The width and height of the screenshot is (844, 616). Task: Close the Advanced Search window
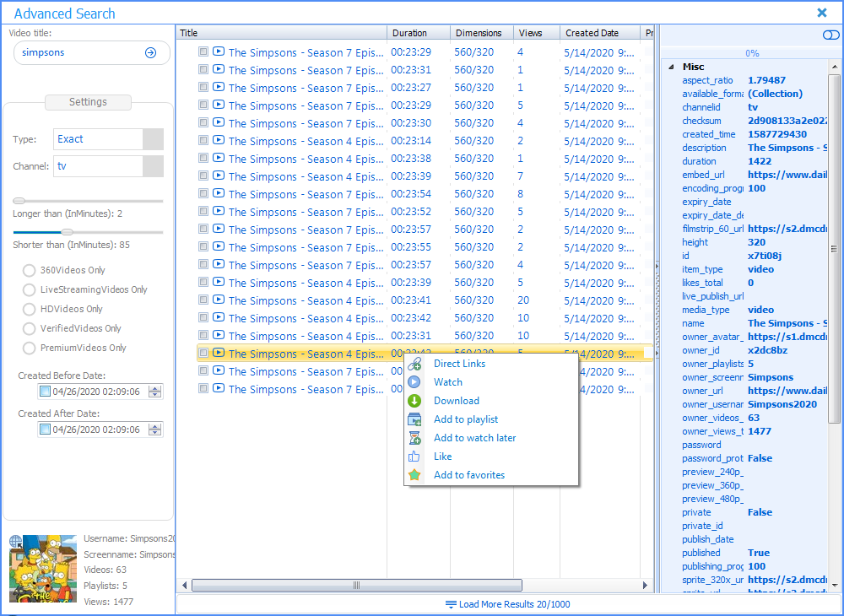pos(822,13)
